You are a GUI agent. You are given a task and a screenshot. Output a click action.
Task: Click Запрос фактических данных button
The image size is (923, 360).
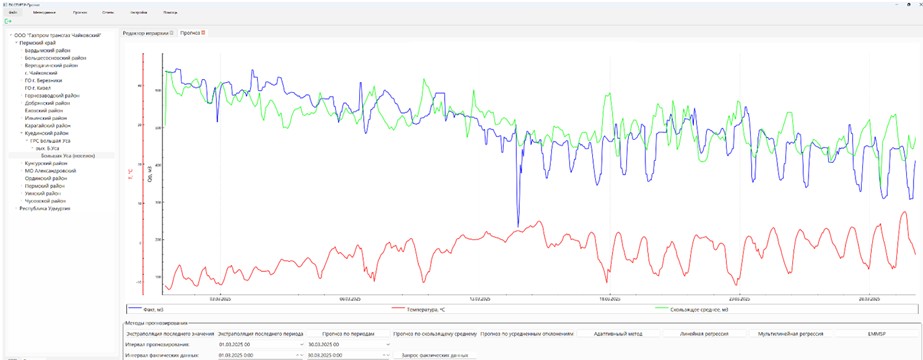point(435,355)
